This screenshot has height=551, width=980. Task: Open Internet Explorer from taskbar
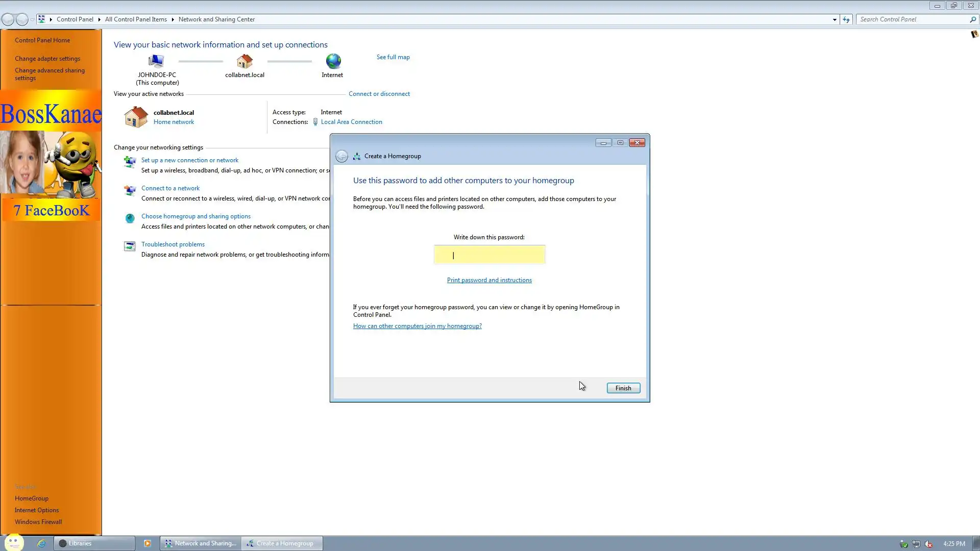pos(41,543)
